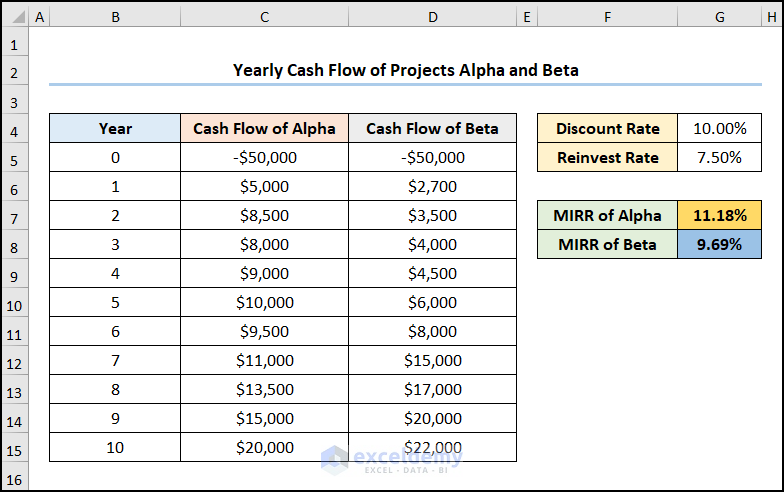Select row 7 header

click(x=15, y=216)
